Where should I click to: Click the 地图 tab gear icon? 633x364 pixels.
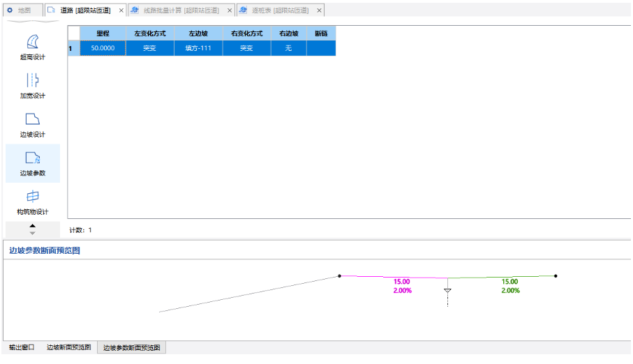click(x=10, y=10)
